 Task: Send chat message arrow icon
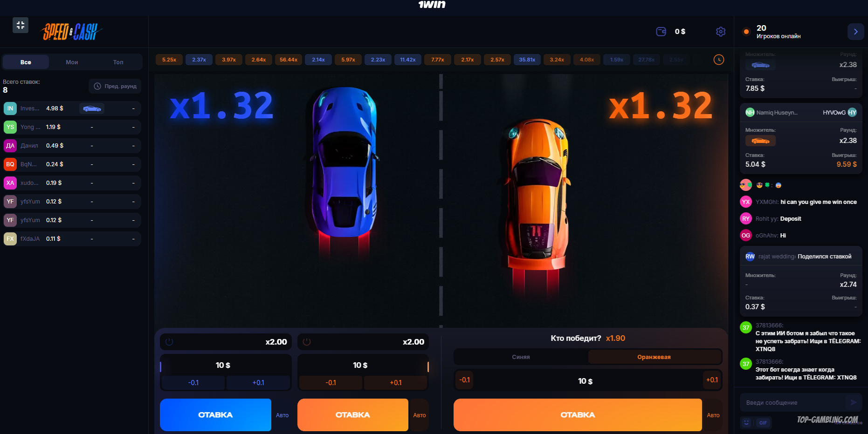tap(854, 402)
